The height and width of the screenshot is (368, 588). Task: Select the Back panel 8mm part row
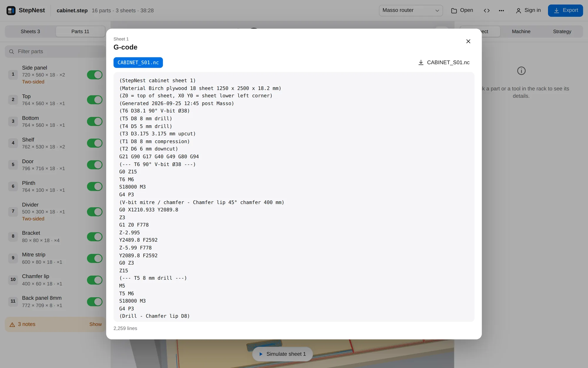(x=55, y=301)
